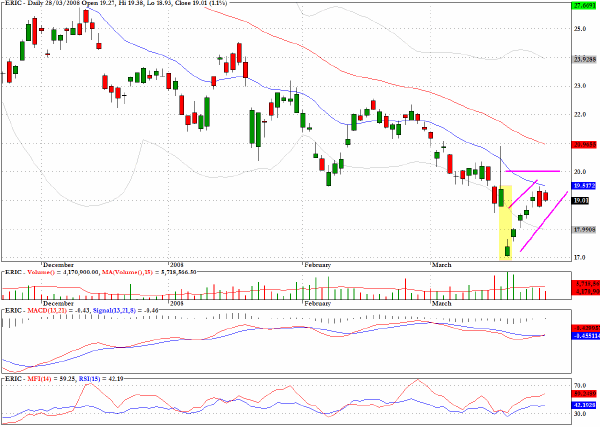Click 2008 label beneath the volume panel
Screen dimensions: 600x427
tap(176, 303)
